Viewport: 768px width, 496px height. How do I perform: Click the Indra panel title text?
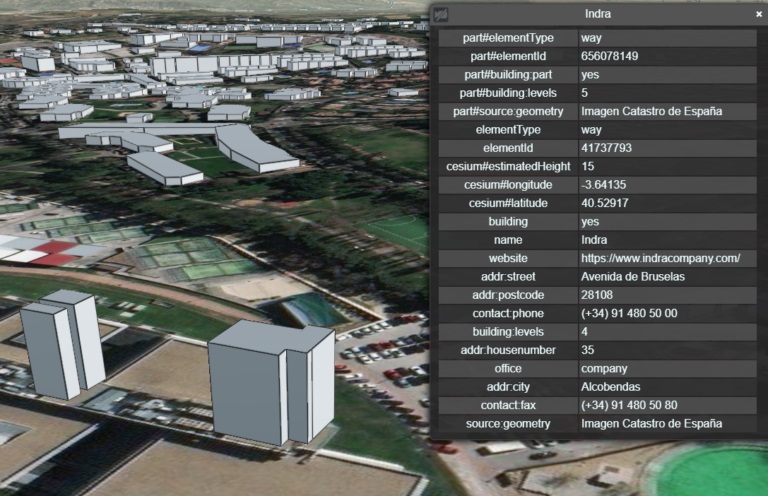(x=598, y=14)
